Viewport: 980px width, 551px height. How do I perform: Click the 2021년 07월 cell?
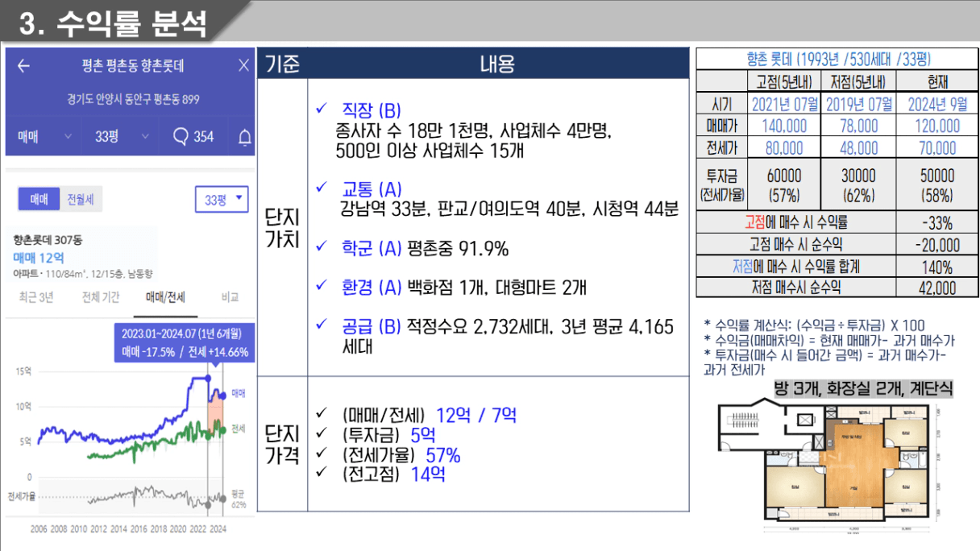[785, 105]
